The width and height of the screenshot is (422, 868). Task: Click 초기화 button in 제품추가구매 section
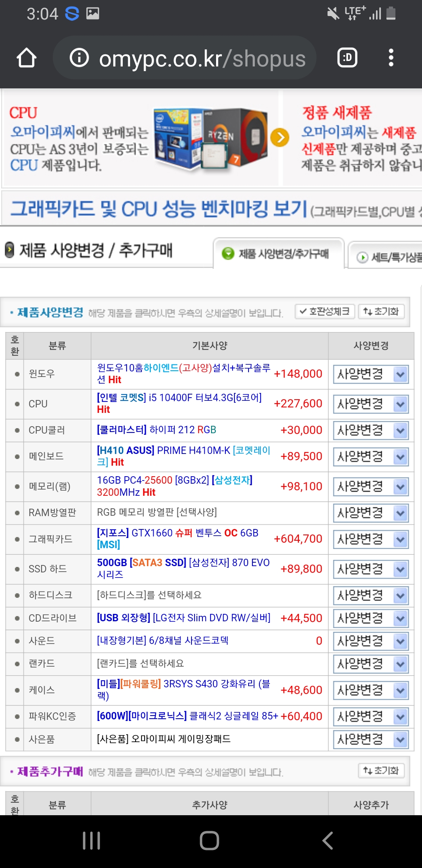(381, 771)
